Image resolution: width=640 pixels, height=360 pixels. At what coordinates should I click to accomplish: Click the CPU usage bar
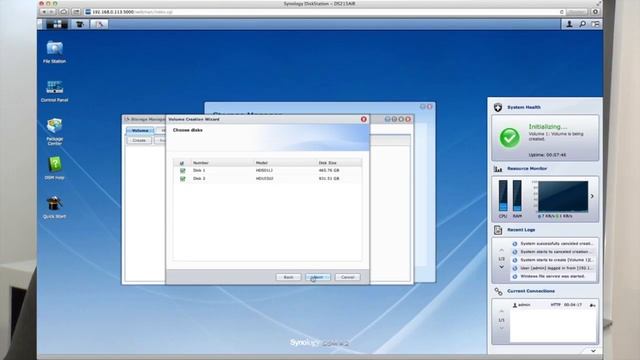pos(503,196)
